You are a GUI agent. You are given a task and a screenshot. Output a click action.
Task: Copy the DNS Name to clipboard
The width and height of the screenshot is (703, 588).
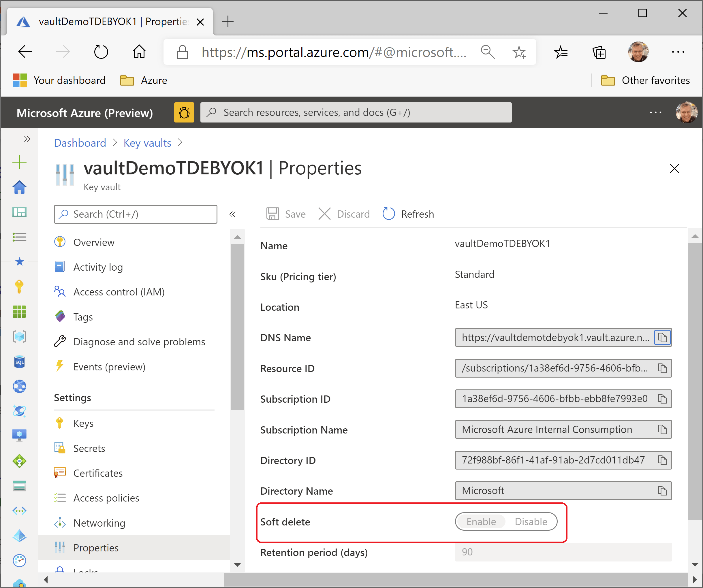tap(662, 337)
